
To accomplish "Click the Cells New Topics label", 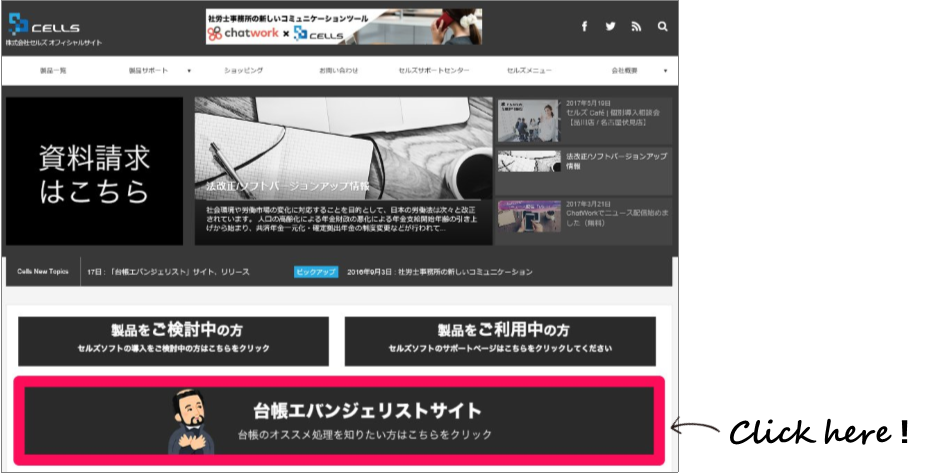I will (43, 271).
